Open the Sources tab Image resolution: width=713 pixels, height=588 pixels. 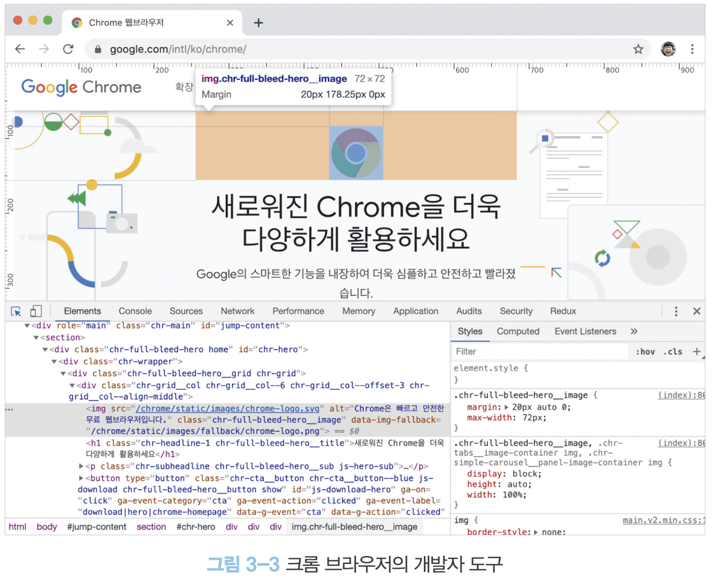[x=186, y=311]
